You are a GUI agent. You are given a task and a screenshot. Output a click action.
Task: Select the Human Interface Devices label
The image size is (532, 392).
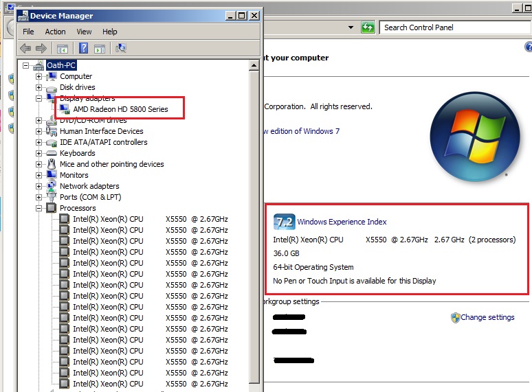pyautogui.click(x=102, y=131)
